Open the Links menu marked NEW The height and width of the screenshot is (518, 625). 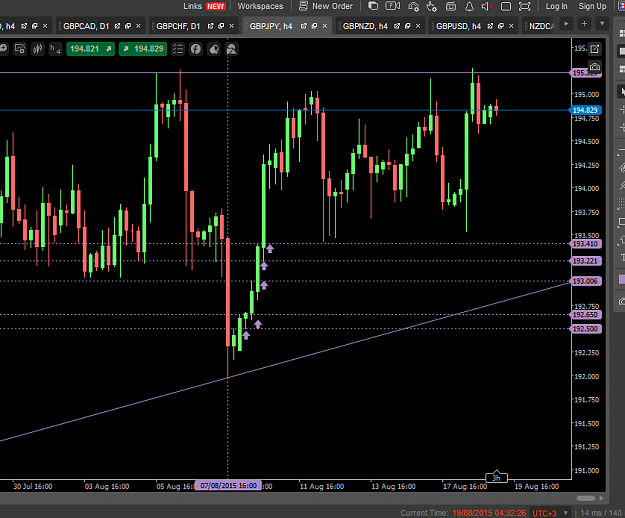tap(204, 6)
